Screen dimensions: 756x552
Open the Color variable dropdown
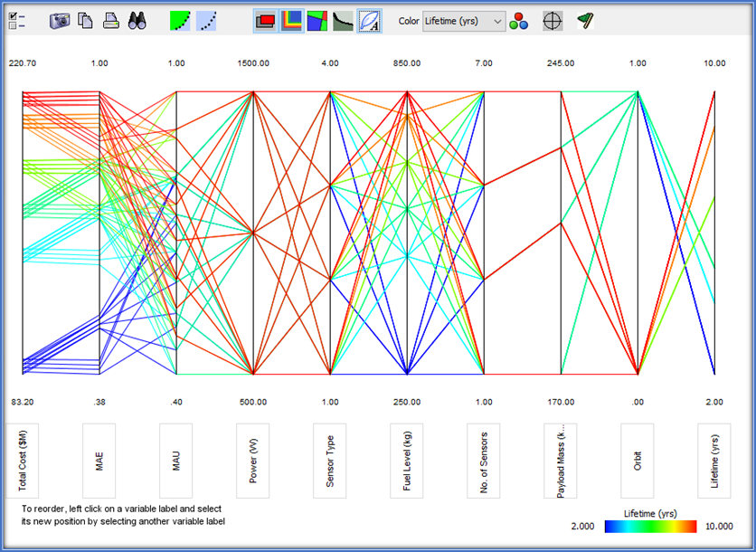point(464,22)
